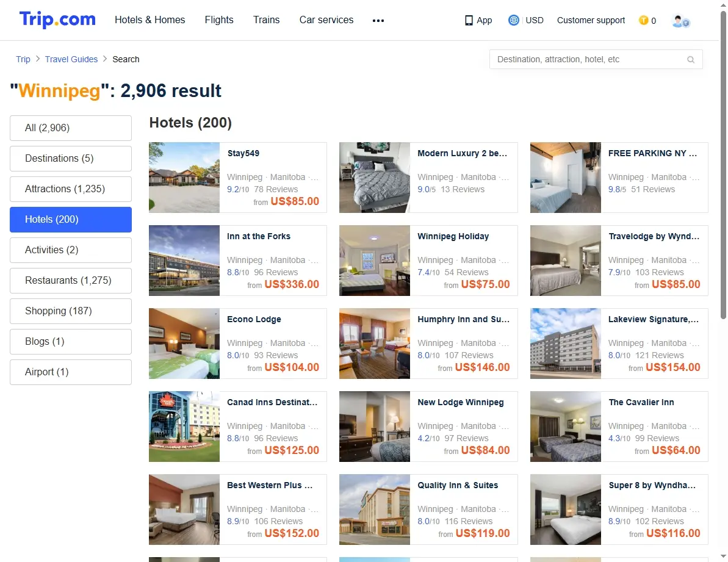Click 51 Reviews text

pos(653,189)
